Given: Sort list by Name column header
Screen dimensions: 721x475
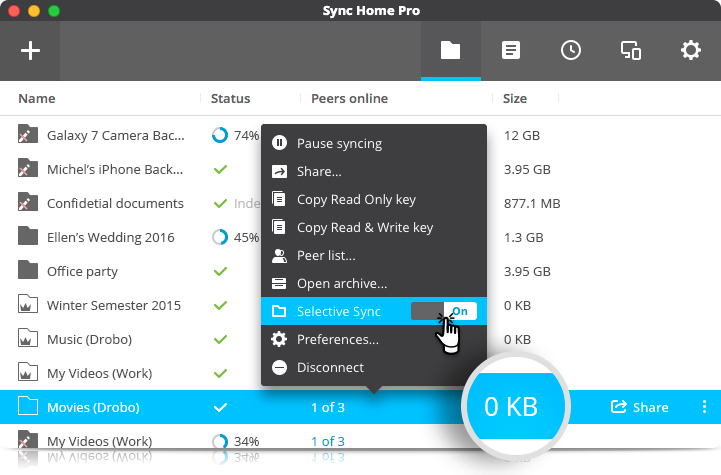Looking at the screenshot, I should click(x=37, y=99).
